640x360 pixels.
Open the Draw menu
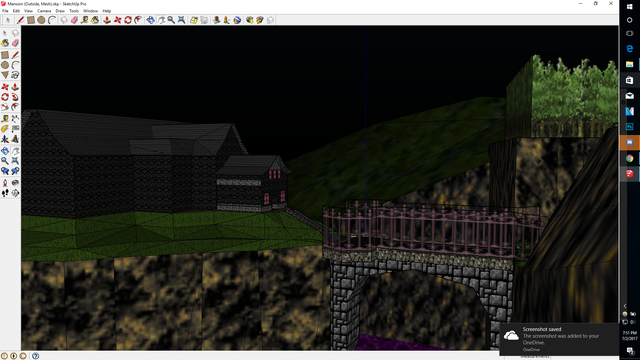[x=60, y=11]
